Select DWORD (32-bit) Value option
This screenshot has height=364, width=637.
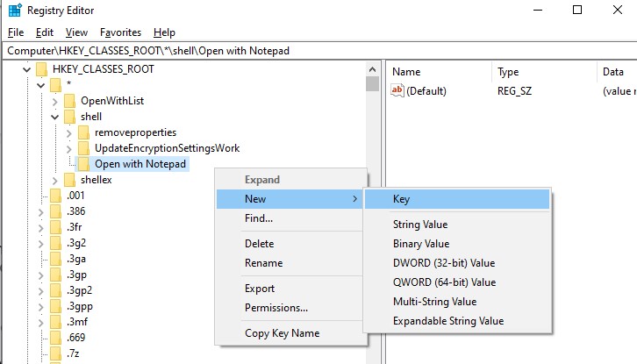443,263
